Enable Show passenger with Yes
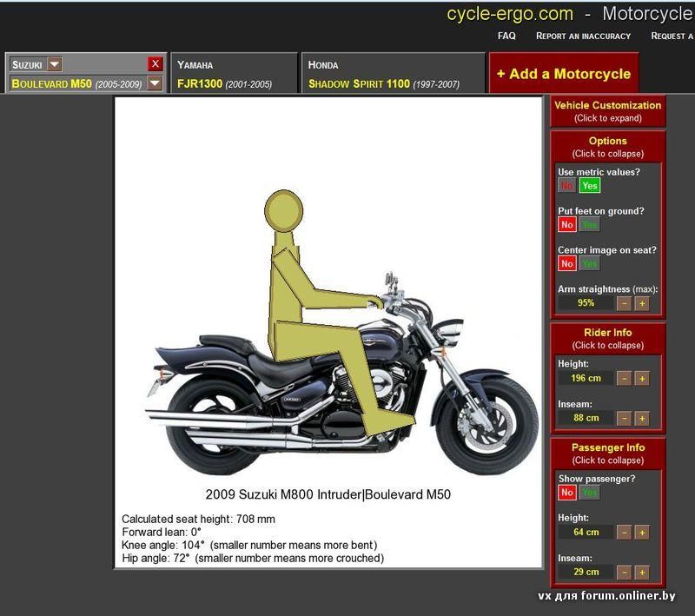The width and height of the screenshot is (695, 616). pos(590,493)
